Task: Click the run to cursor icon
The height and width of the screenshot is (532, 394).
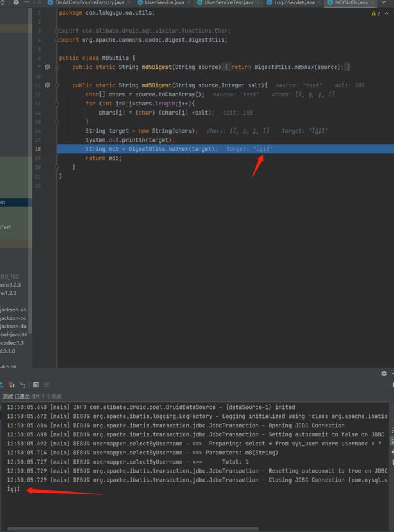Action: click(x=23, y=384)
